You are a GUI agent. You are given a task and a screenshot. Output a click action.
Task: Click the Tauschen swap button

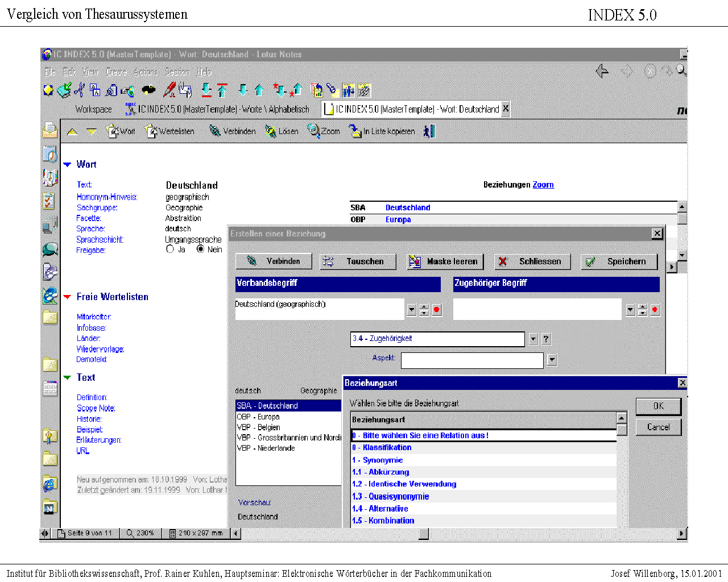(359, 261)
